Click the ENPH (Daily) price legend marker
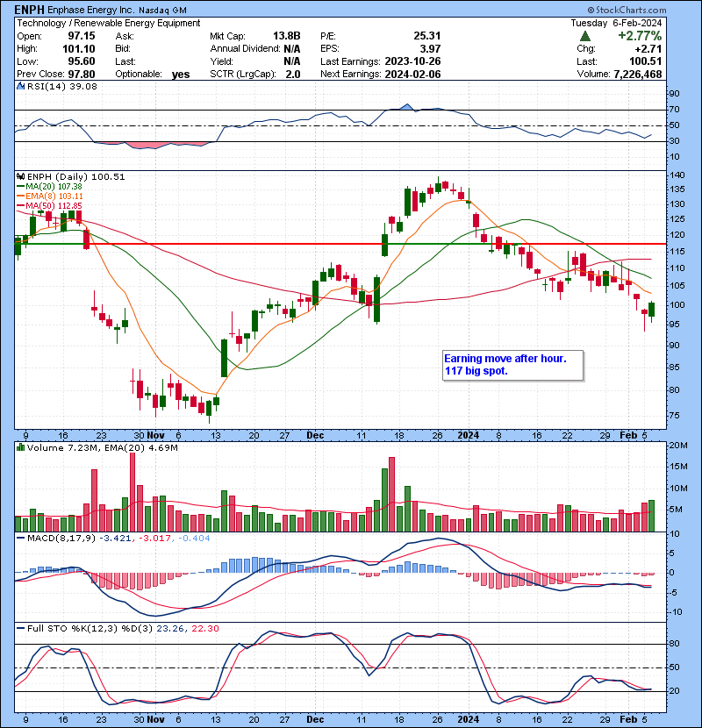 (x=19, y=176)
